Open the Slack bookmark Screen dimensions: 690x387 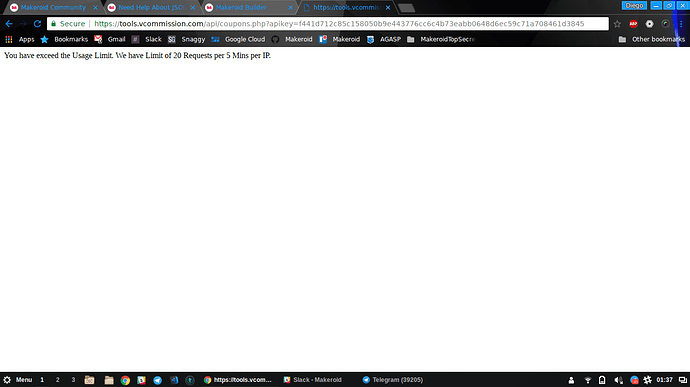point(147,39)
